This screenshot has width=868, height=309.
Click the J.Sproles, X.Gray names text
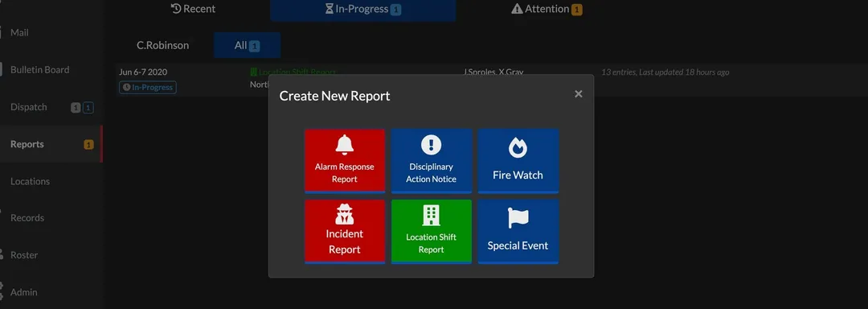point(493,72)
